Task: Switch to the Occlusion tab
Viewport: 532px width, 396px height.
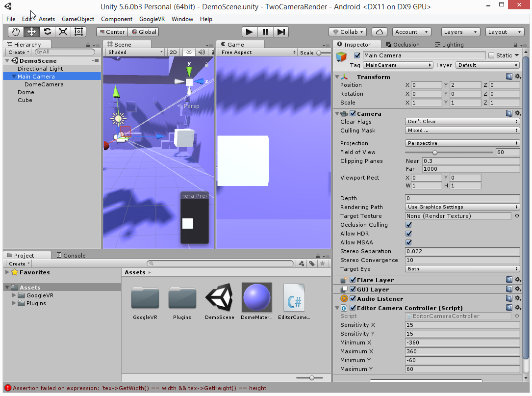Action: [x=403, y=45]
